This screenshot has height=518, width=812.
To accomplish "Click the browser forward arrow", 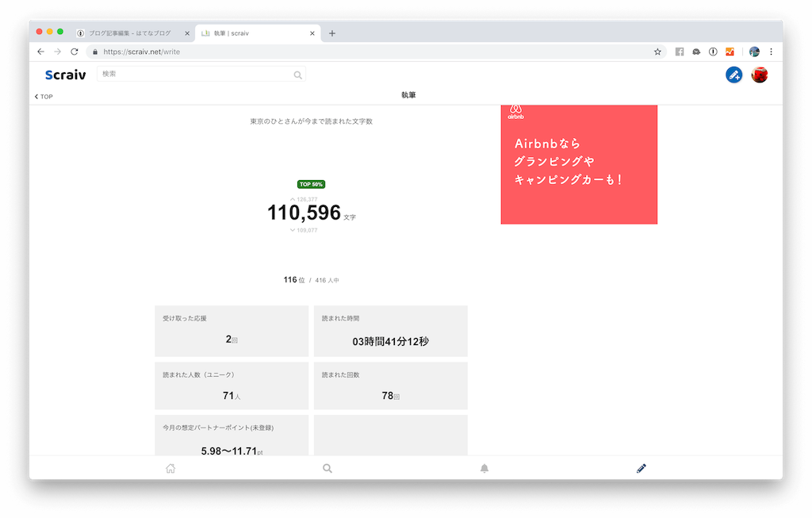I will click(x=57, y=52).
